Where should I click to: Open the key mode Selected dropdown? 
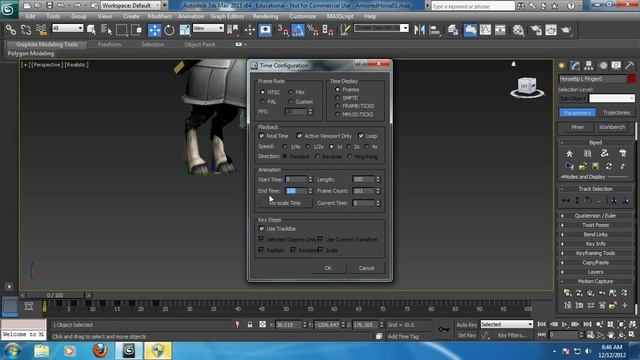[x=507, y=324]
